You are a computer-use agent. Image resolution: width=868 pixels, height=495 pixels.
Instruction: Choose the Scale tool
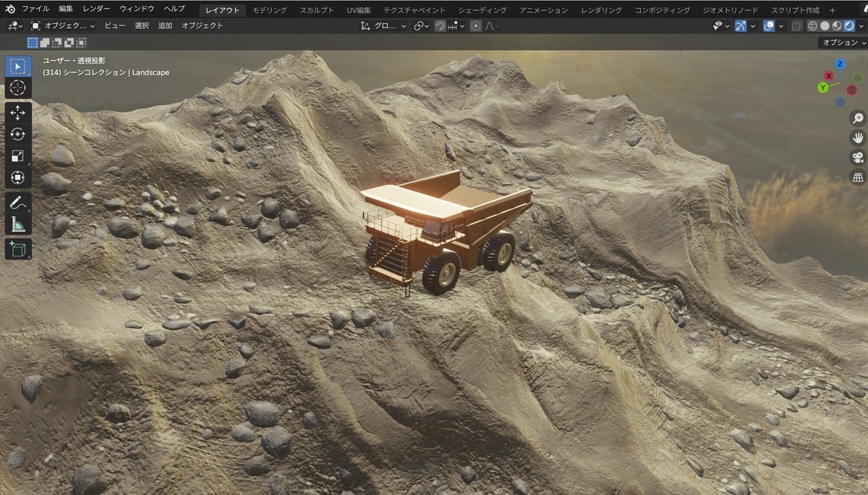(18, 156)
